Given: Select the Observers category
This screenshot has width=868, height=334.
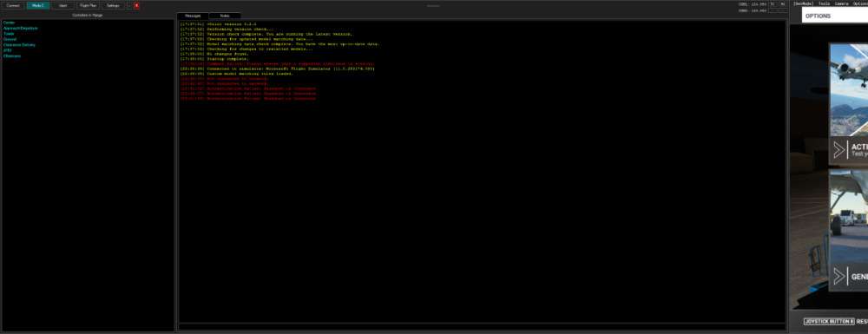Looking at the screenshot, I should (x=12, y=56).
